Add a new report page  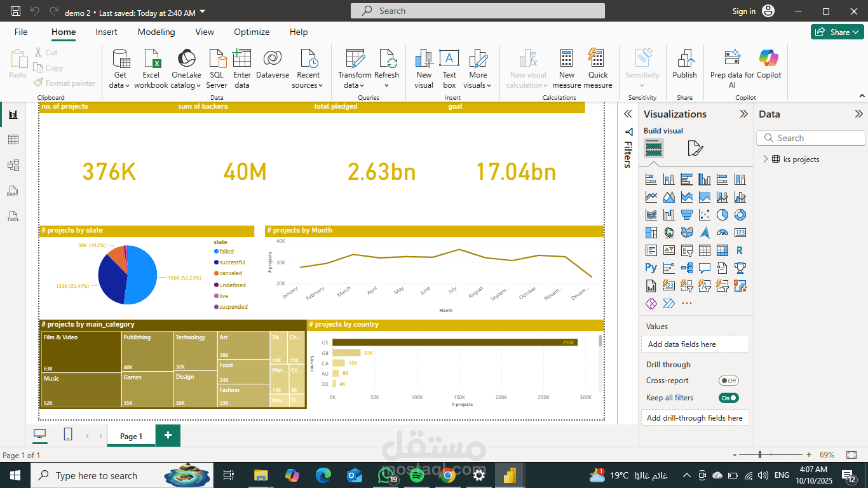168,435
